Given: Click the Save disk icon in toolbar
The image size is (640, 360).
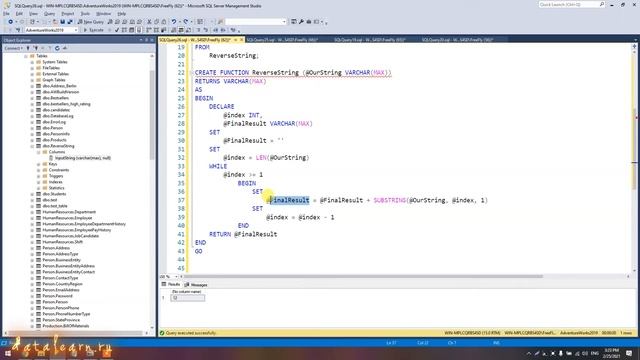Looking at the screenshot, I should click(62, 22).
